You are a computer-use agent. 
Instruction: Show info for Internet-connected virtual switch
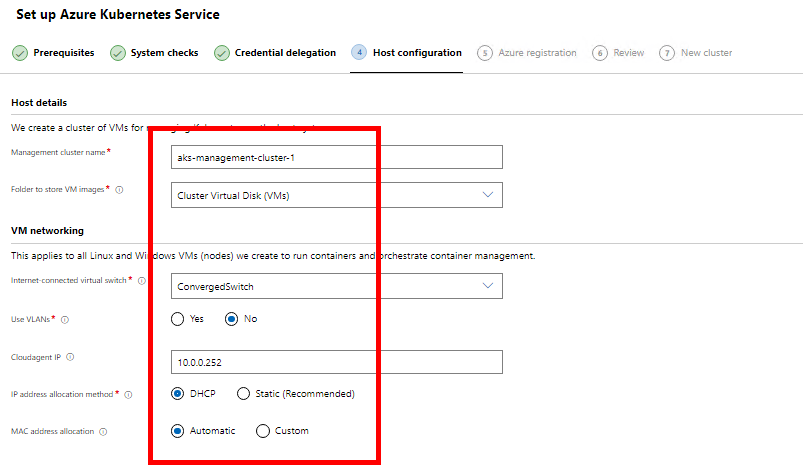coord(142,281)
